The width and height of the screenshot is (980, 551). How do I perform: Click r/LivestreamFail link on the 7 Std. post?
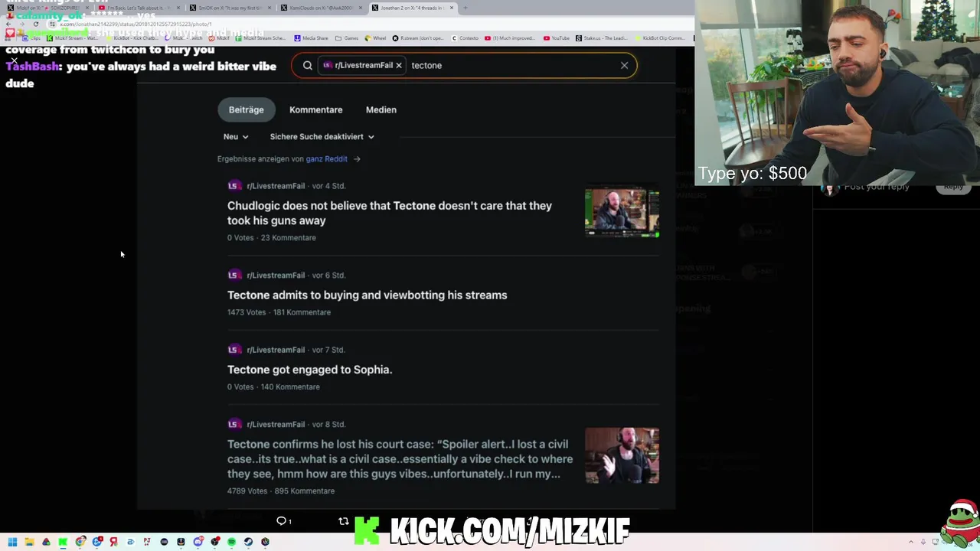276,350
